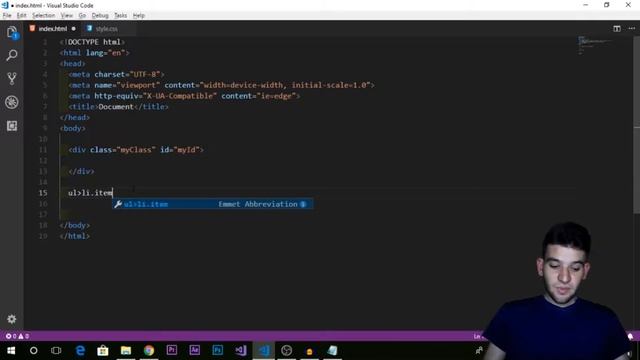
Task: Open the Windows Start menu
Action: (11, 351)
